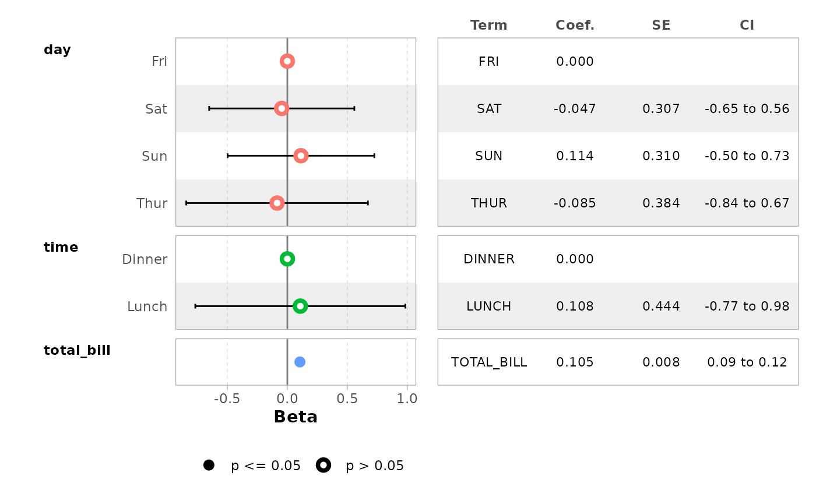Click the CI column header
This screenshot has height=504, width=816.
747,25
